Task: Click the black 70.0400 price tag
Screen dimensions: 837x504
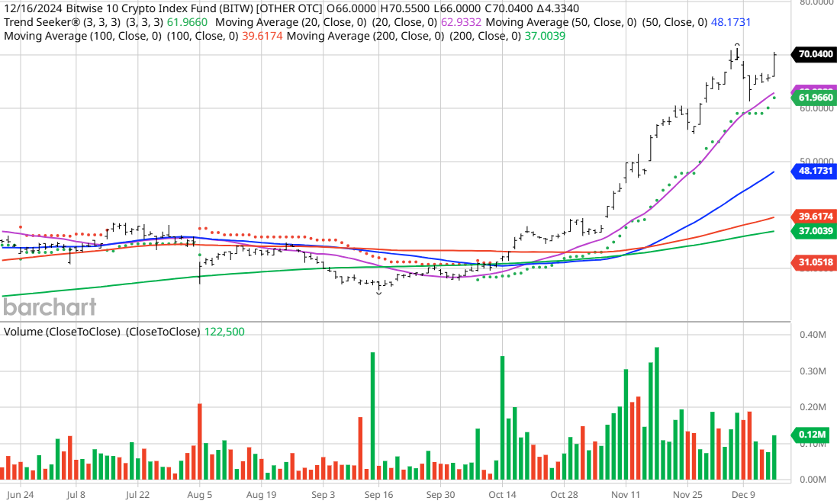Action: click(815, 54)
